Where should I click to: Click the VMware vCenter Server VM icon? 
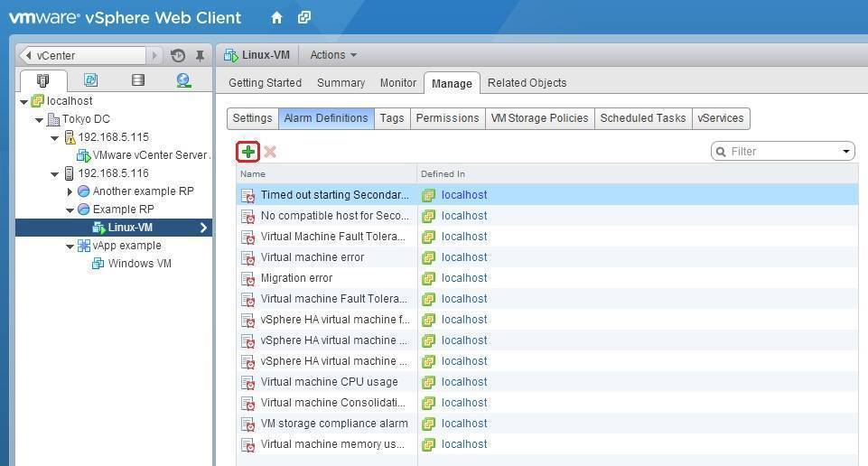(x=84, y=155)
